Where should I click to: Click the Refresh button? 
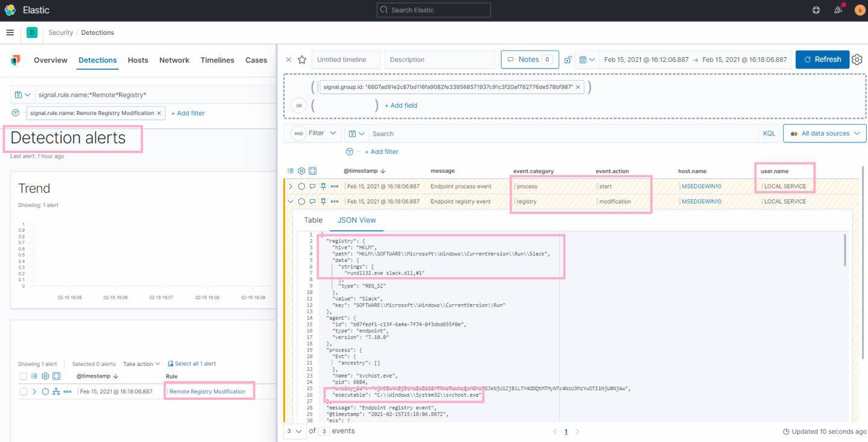822,60
